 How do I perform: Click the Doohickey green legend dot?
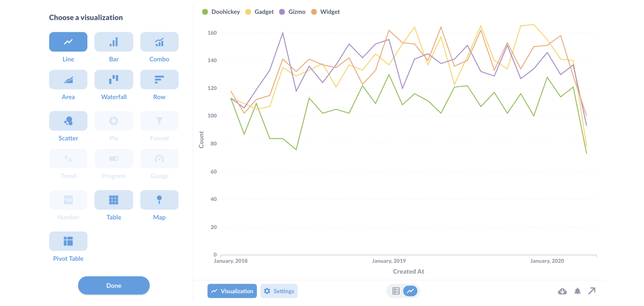click(205, 12)
